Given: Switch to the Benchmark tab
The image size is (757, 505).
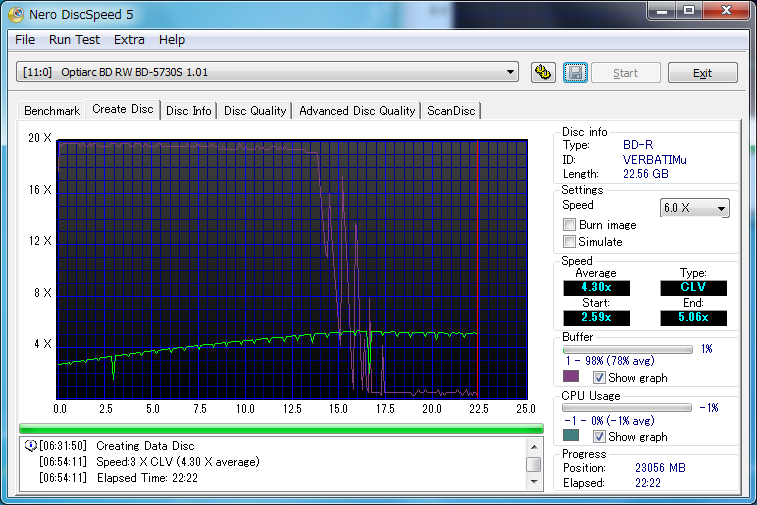Looking at the screenshot, I should [x=52, y=111].
